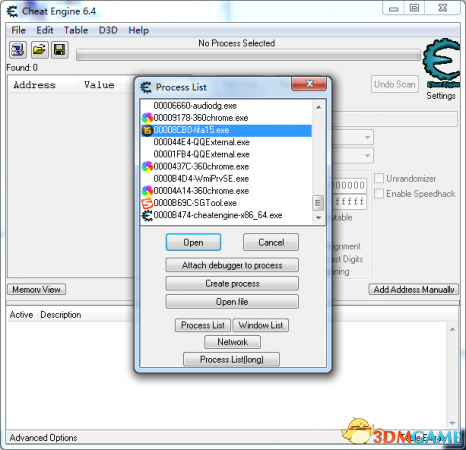Click process list scroll up arrow
Image resolution: width=466 pixels, height=450 pixels.
(318, 107)
